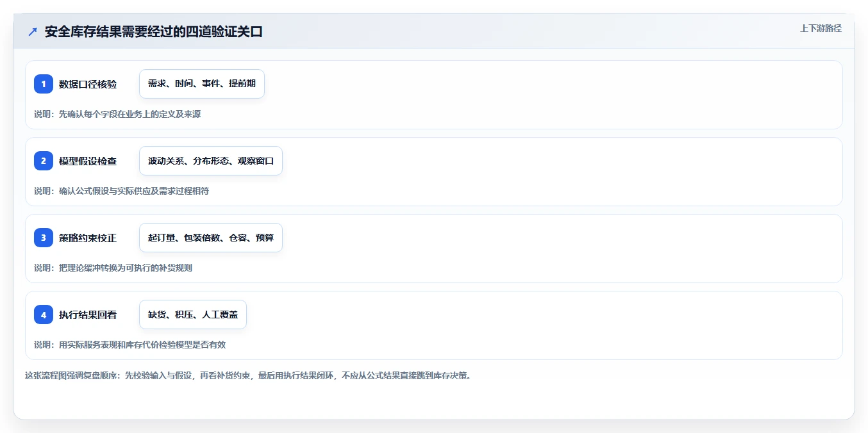Click the 策略约束校正 step title
This screenshot has height=433, width=868.
(x=88, y=238)
